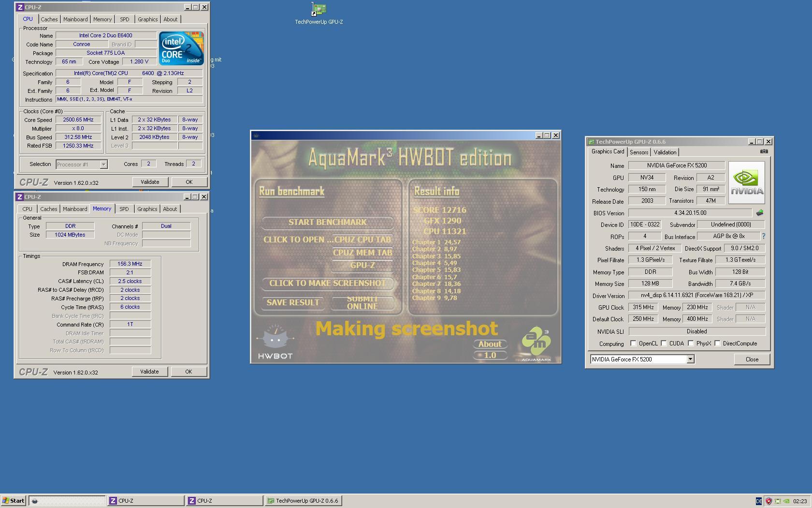
Task: Switch to Mainboard tab in top CPU-Z
Action: 75,19
